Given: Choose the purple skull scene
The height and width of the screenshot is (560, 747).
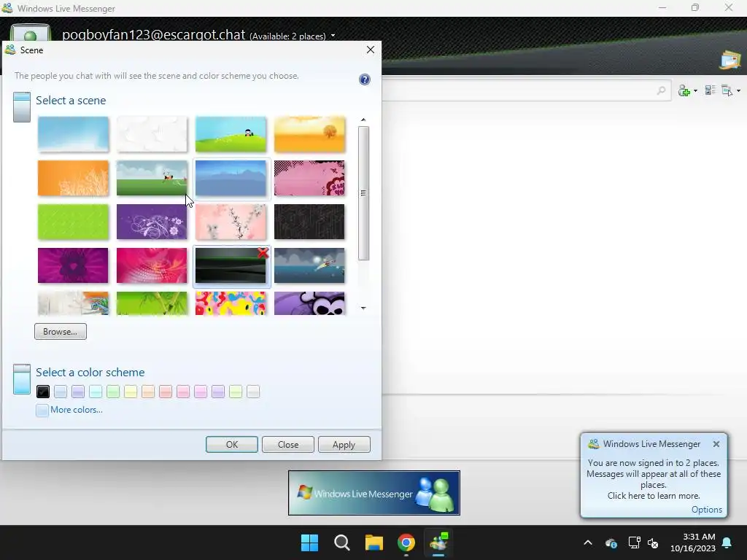Looking at the screenshot, I should pyautogui.click(x=309, y=303).
